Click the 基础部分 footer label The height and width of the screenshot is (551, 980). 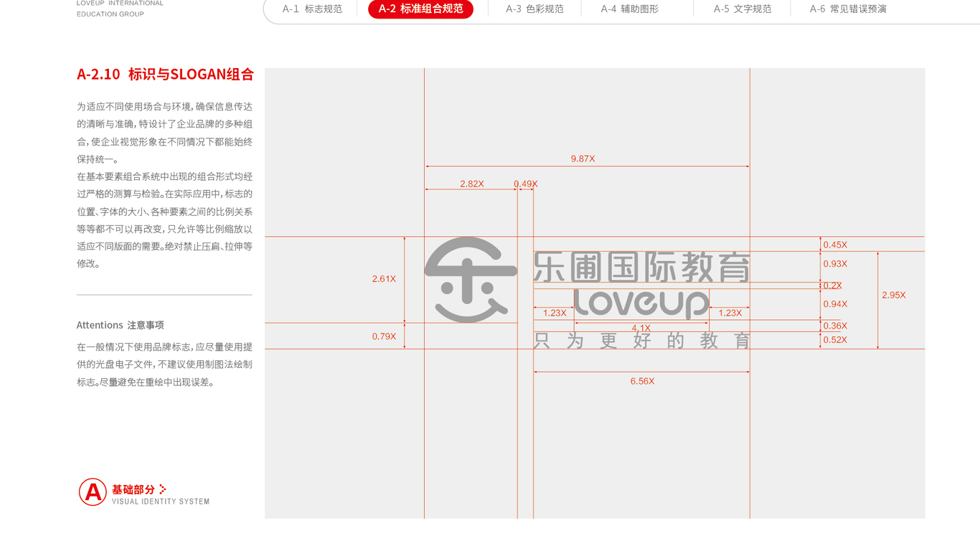133,489
